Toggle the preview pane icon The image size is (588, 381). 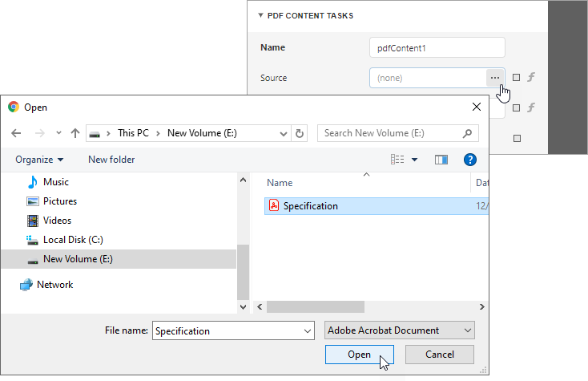(441, 160)
